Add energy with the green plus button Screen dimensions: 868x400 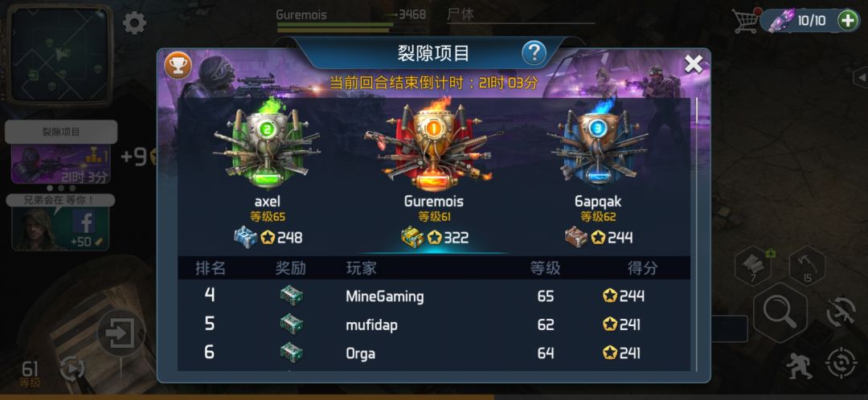pos(848,21)
